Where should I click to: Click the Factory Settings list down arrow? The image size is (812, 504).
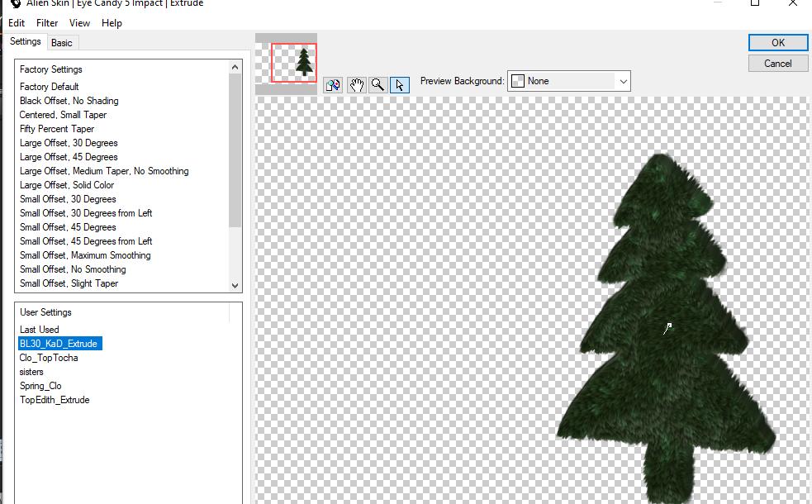click(235, 285)
